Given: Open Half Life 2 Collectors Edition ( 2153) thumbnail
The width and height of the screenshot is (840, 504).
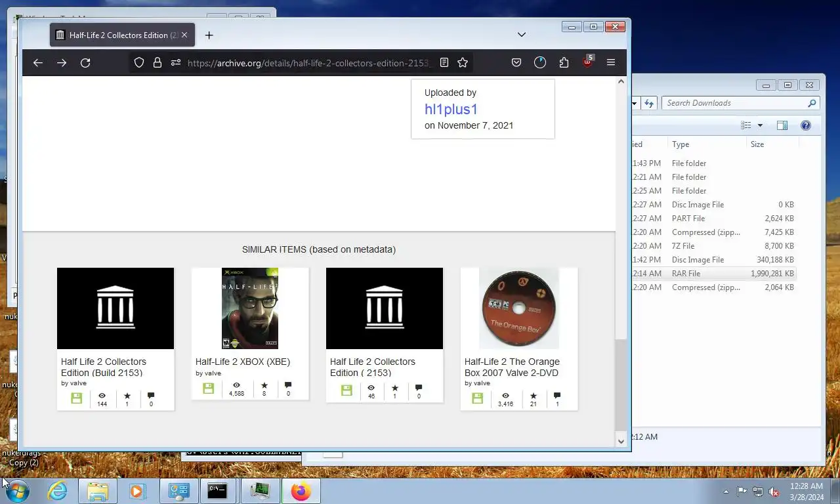Looking at the screenshot, I should point(385,308).
